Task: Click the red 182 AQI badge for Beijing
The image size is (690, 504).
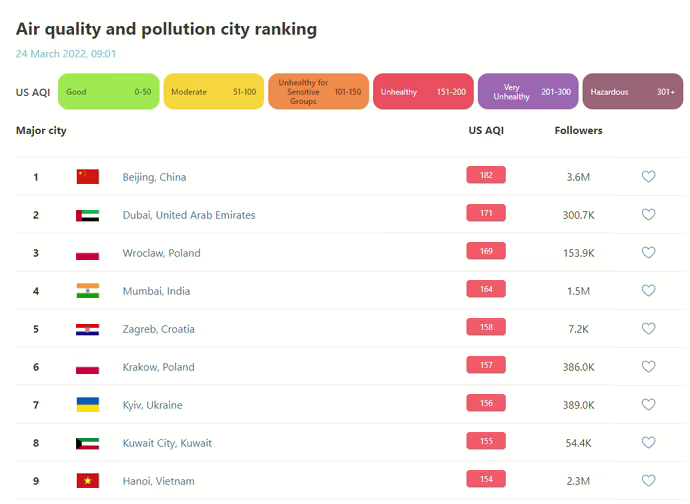Action: 486,176
